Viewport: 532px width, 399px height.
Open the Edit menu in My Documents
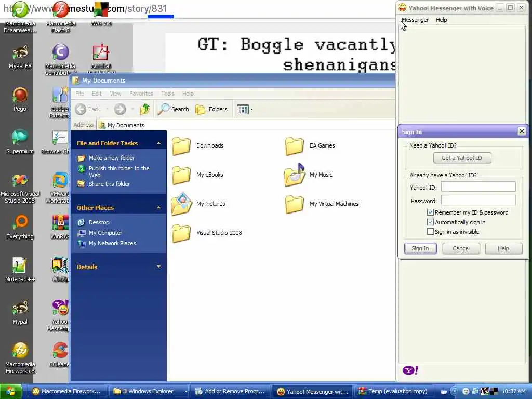point(97,94)
